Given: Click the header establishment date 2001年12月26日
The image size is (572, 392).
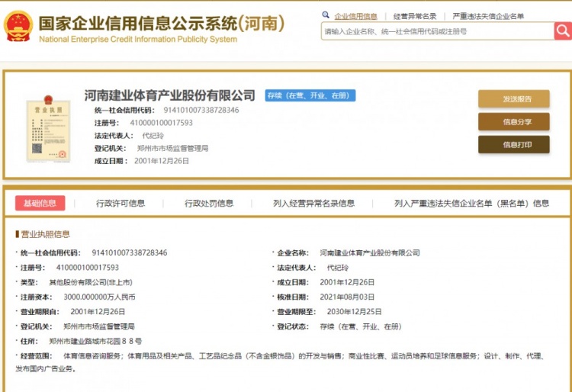Looking at the screenshot, I should pyautogui.click(x=162, y=161).
